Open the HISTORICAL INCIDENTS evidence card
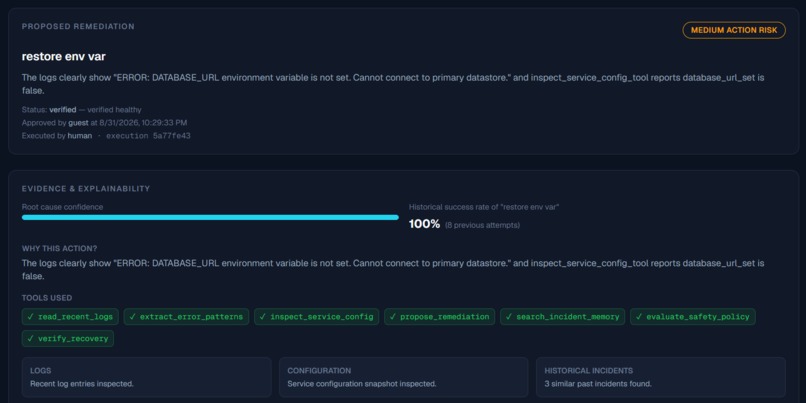Screen dimensions: 806x403 coord(661,377)
